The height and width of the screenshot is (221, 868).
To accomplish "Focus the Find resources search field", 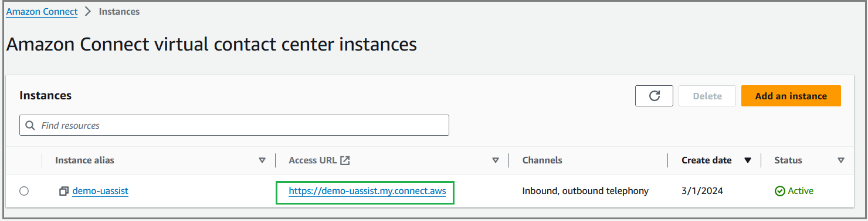I will [x=234, y=125].
